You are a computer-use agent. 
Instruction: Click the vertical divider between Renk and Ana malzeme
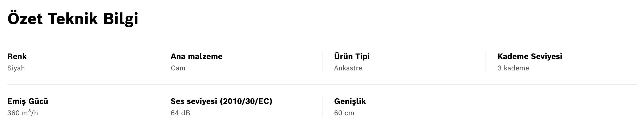[x=159, y=62]
